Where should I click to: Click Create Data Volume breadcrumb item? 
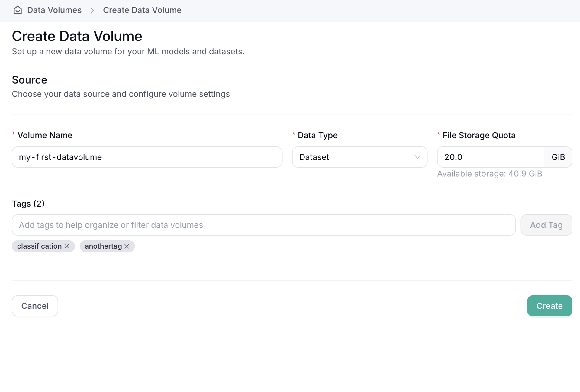tap(142, 10)
